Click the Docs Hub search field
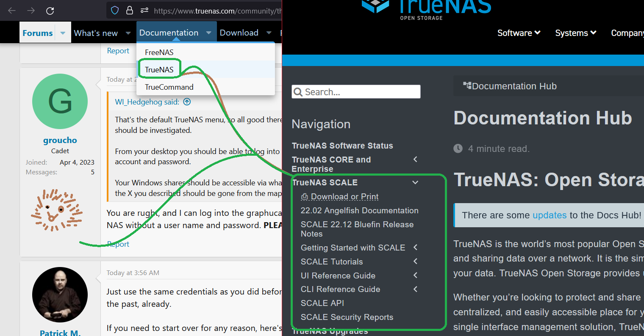 tap(356, 92)
